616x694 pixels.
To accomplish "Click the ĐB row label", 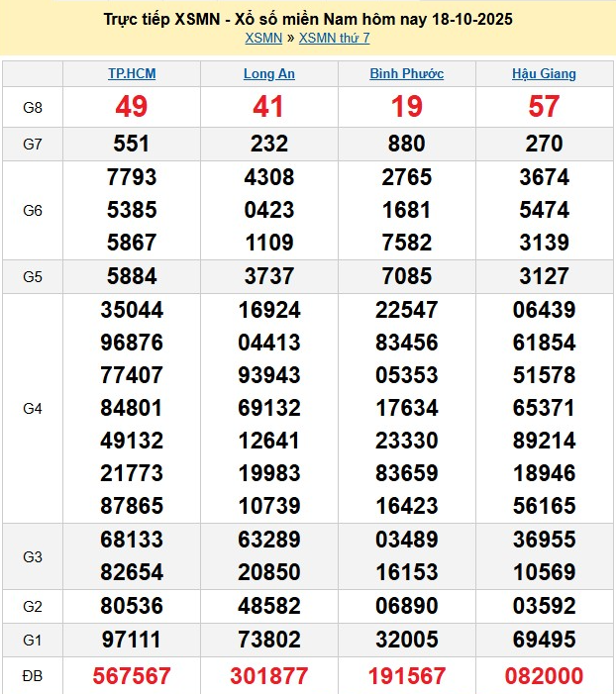I will coord(33,676).
